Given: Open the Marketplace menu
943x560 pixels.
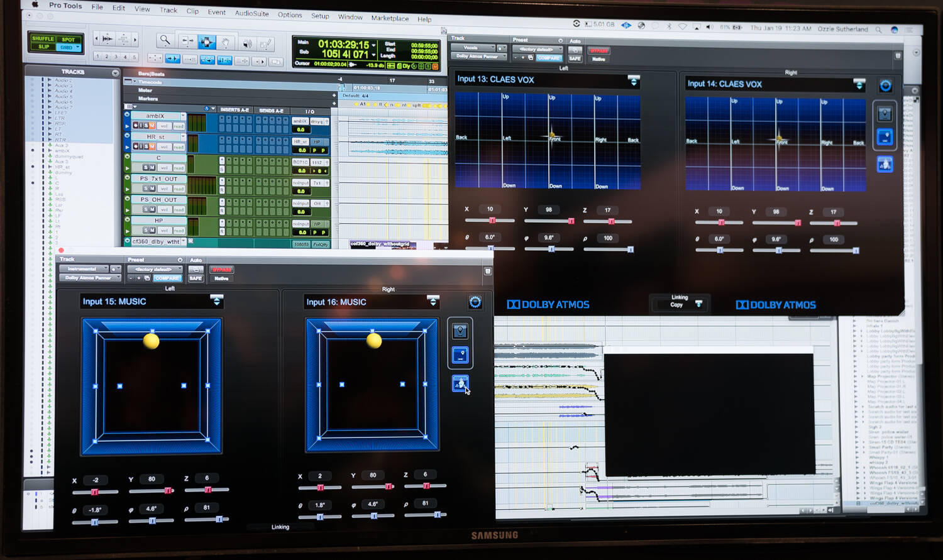Looking at the screenshot, I should coord(390,18).
